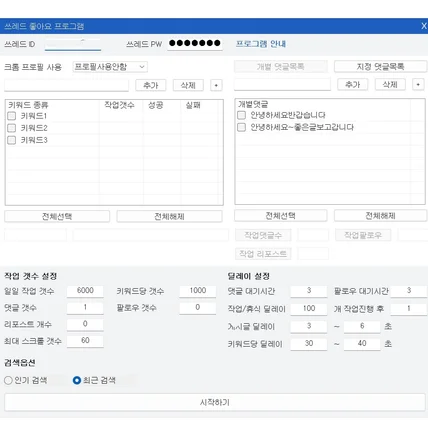Edit the 게시글 딜레이 maximum value 6

click(x=362, y=326)
